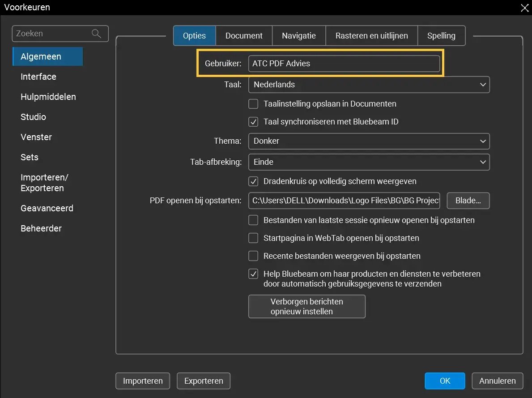
Task: Click Annuleren to cancel
Action: (x=498, y=381)
